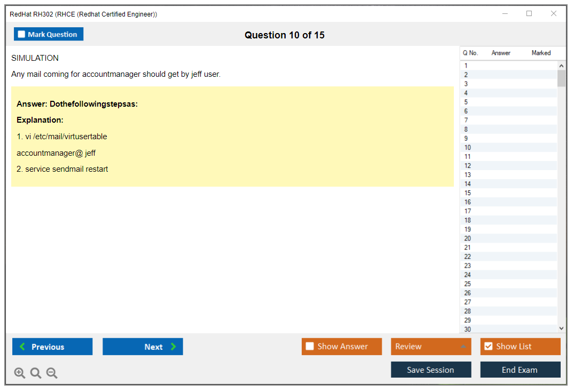Screen dimensions: 574x392
Task: Click the reset zoom magnifier icon
Action: tap(36, 373)
